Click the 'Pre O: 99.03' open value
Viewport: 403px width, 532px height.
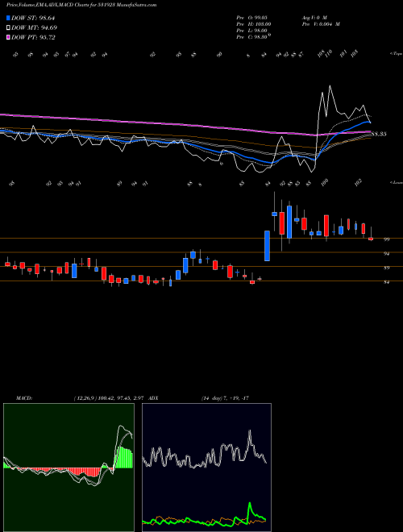click(253, 17)
